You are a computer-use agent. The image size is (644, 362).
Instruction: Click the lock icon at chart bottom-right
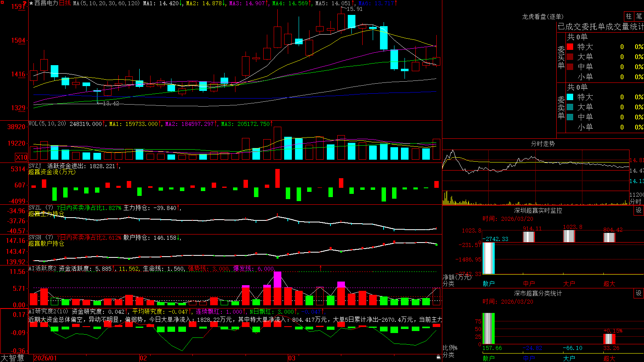[439, 357]
